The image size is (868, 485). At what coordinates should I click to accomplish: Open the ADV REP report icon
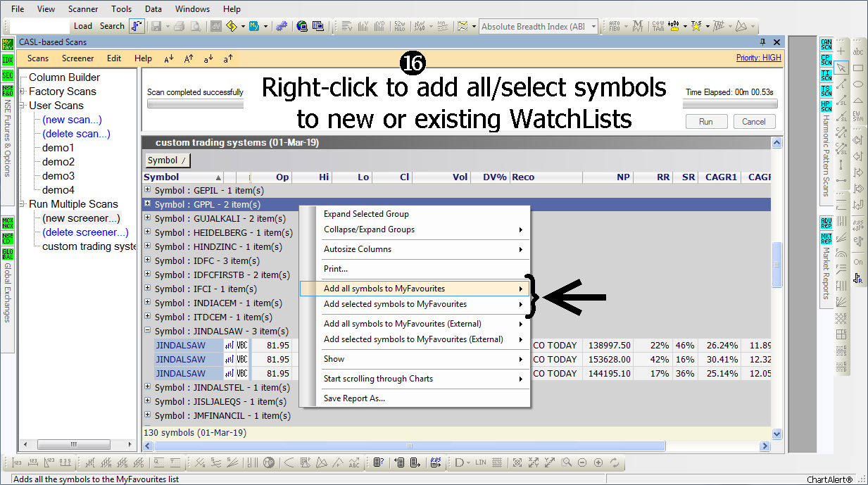826,222
